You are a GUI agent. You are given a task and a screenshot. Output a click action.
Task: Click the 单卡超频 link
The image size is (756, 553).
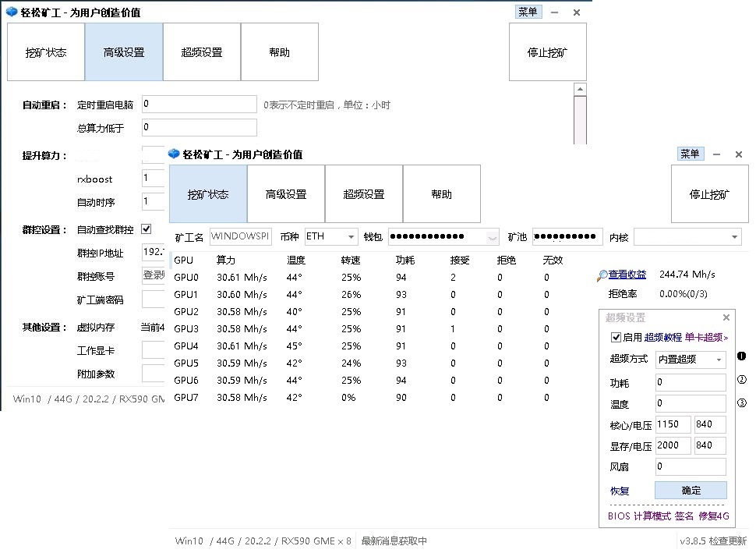click(706, 338)
